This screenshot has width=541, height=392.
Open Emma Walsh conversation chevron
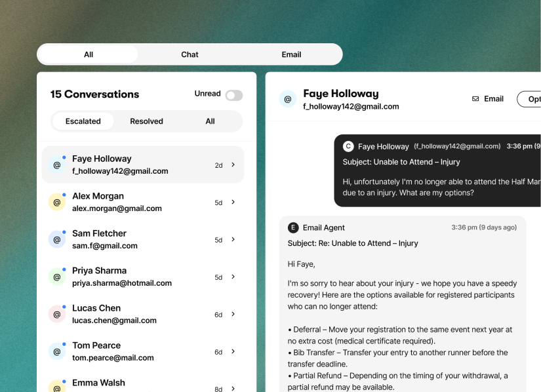[x=233, y=389]
